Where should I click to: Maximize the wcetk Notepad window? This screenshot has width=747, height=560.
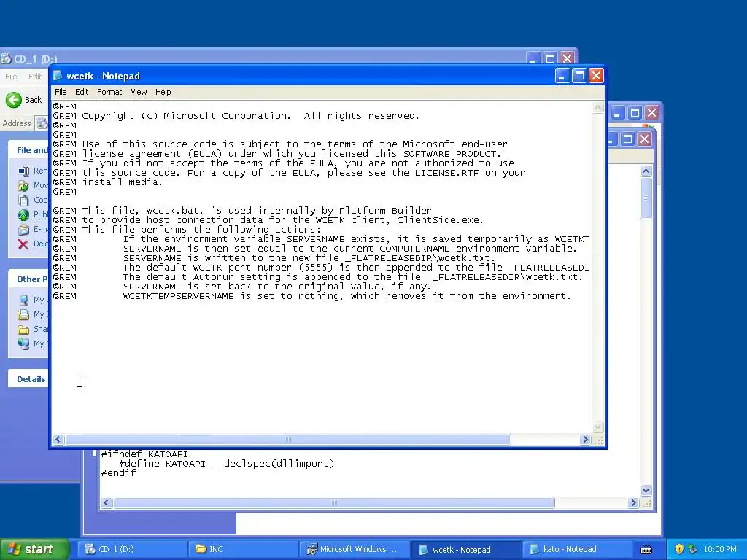coord(579,76)
